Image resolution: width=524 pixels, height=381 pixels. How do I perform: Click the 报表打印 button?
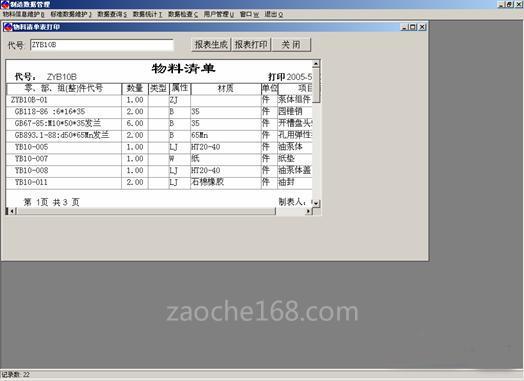(x=251, y=45)
